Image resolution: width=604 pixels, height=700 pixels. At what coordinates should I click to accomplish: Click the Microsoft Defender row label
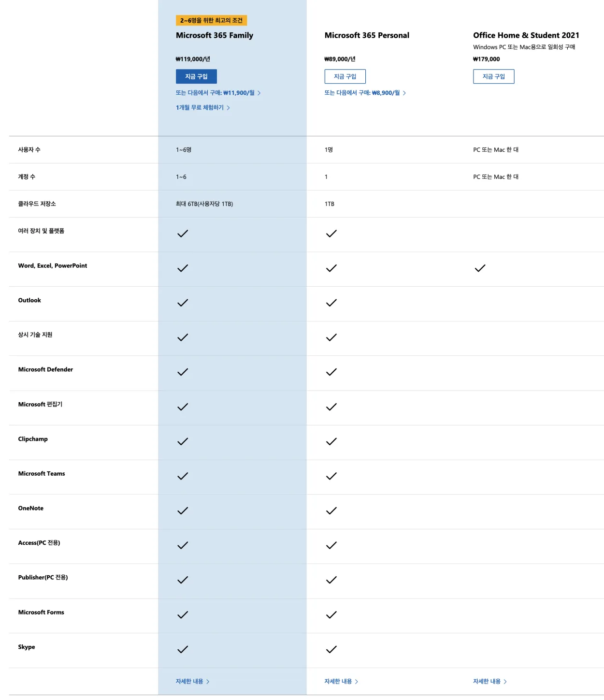pyautogui.click(x=45, y=369)
